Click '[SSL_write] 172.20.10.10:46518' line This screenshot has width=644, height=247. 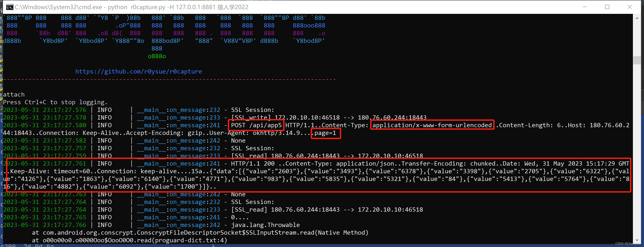click(x=285, y=117)
